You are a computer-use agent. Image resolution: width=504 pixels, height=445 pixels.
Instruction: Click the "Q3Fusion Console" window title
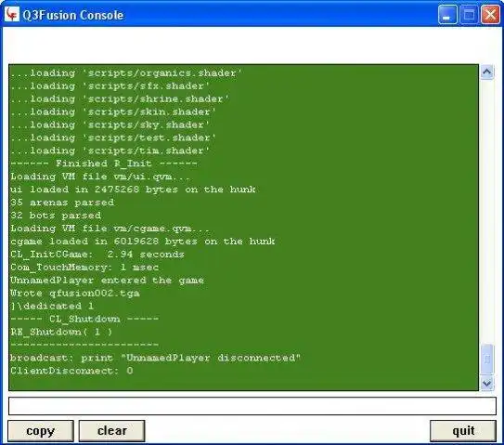point(73,15)
